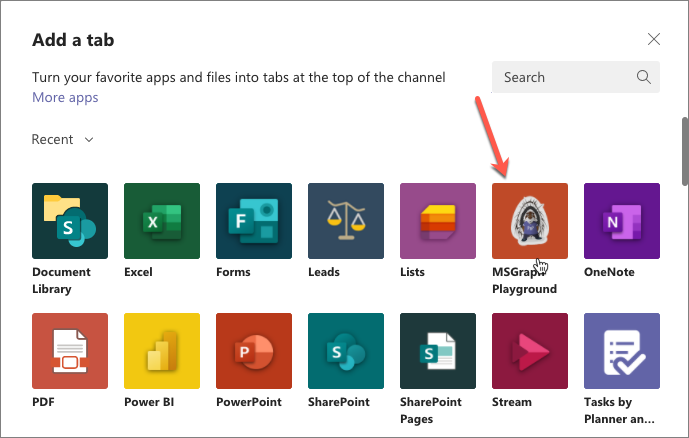Open the More apps link
The image size is (689, 438).
coord(65,97)
